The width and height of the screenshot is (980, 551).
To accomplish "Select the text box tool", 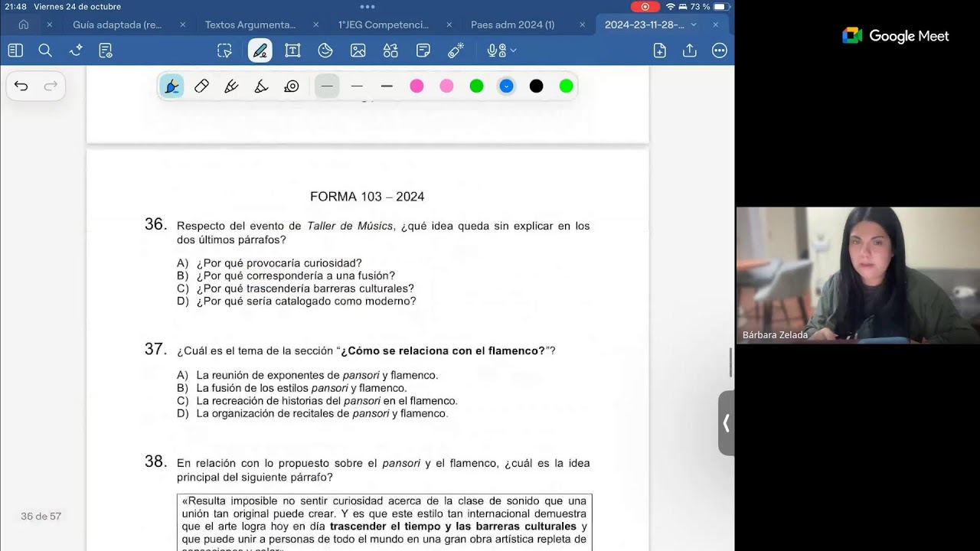I will (292, 51).
